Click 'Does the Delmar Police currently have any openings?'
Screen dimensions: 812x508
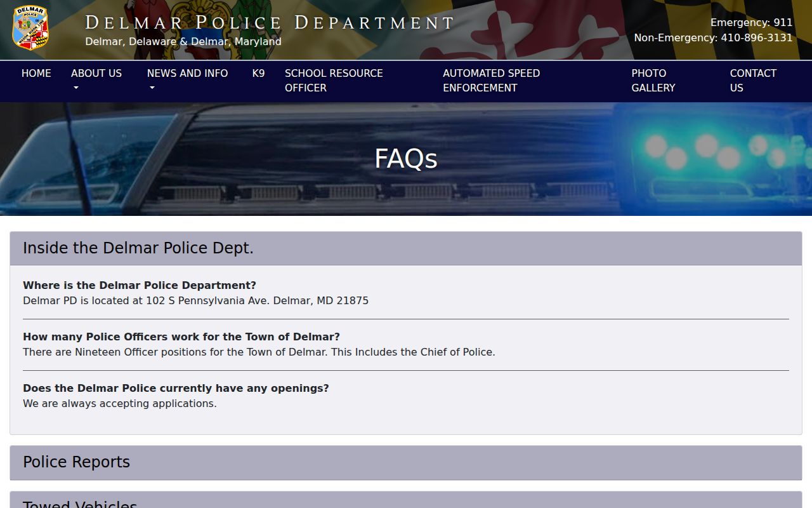(x=176, y=388)
